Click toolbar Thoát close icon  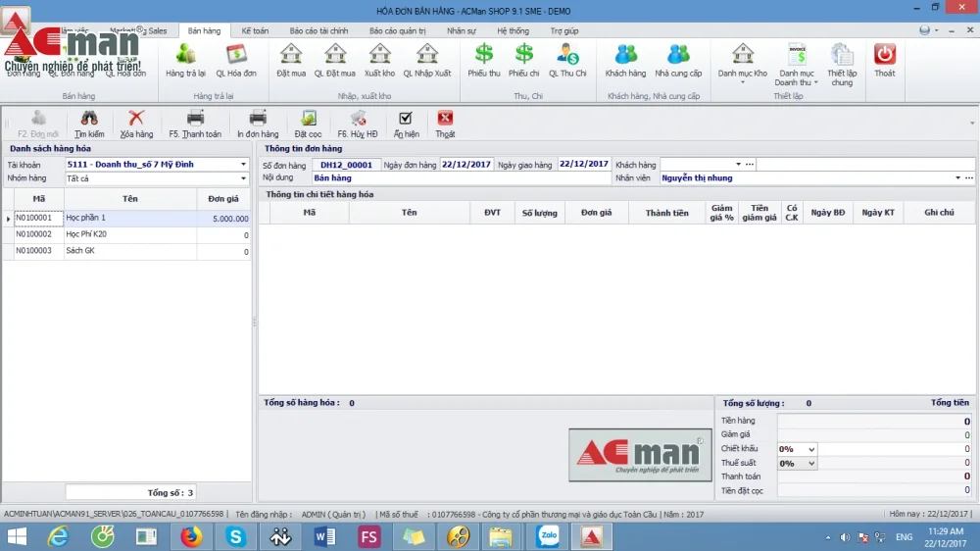tap(445, 124)
